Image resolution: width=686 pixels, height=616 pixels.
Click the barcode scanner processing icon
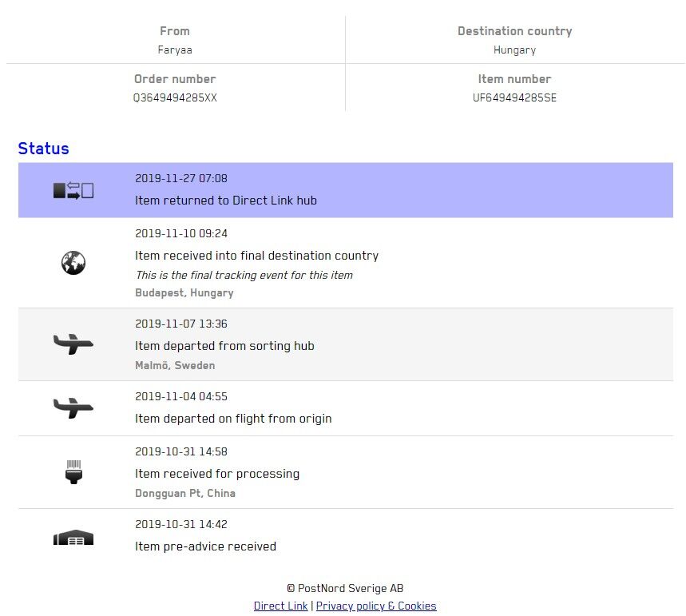[x=73, y=472]
